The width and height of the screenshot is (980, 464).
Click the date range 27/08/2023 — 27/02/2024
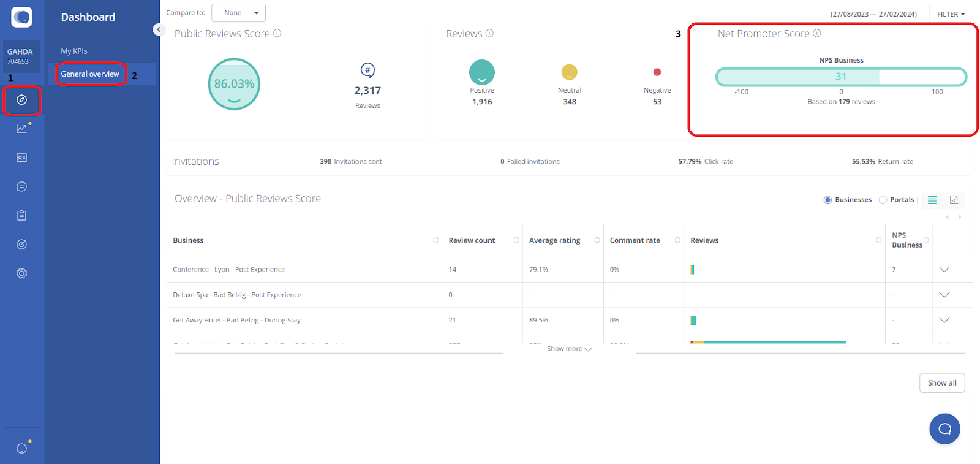click(x=873, y=14)
